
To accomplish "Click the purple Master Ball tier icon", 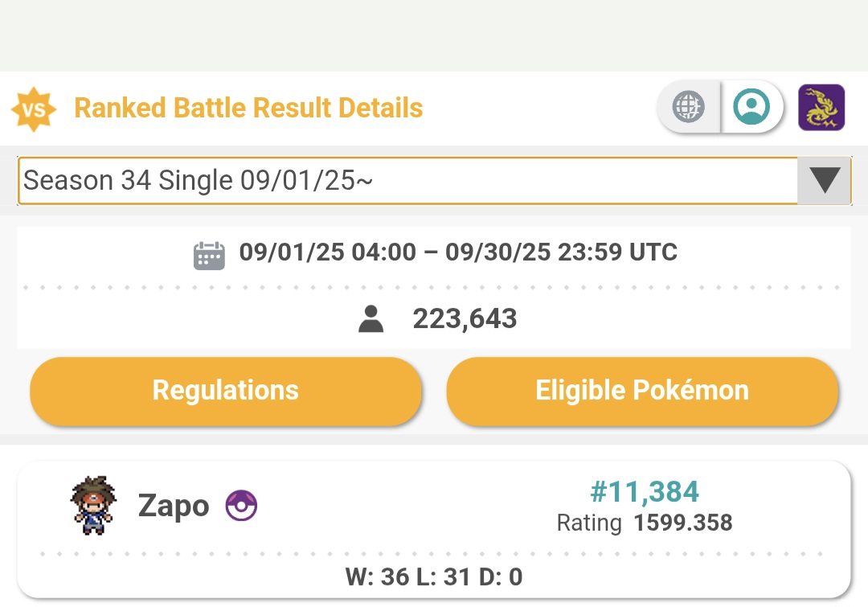I will pos(241,507).
